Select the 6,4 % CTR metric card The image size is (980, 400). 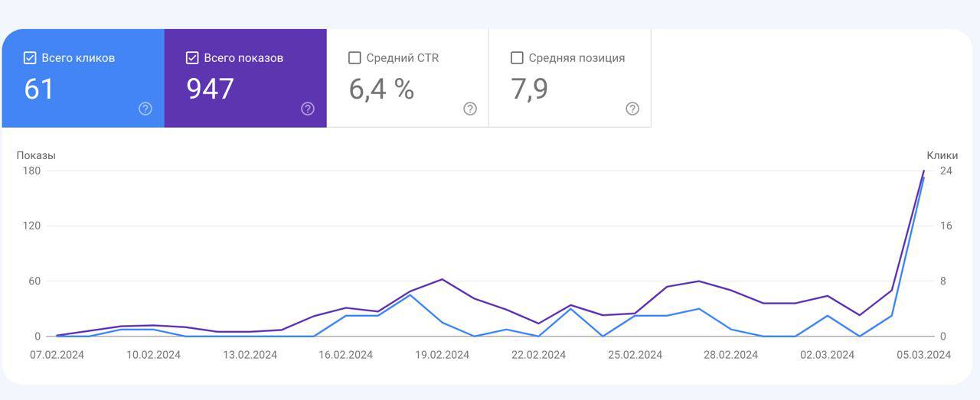pyautogui.click(x=407, y=78)
